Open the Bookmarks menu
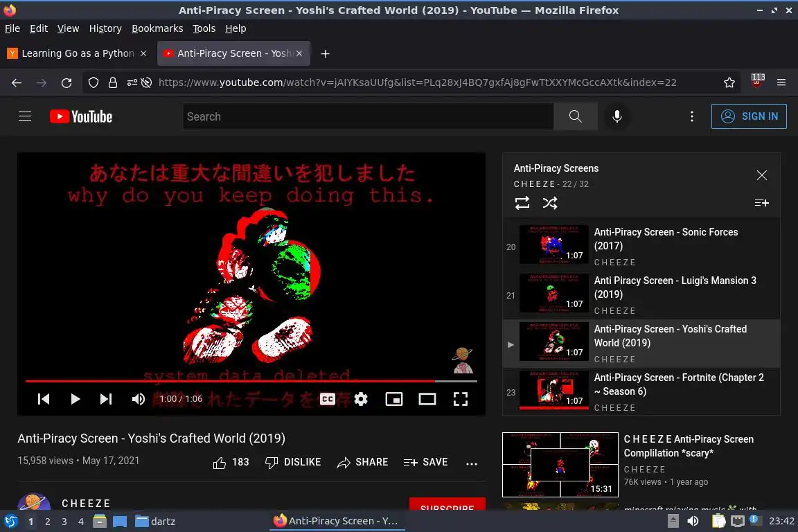 click(x=157, y=28)
